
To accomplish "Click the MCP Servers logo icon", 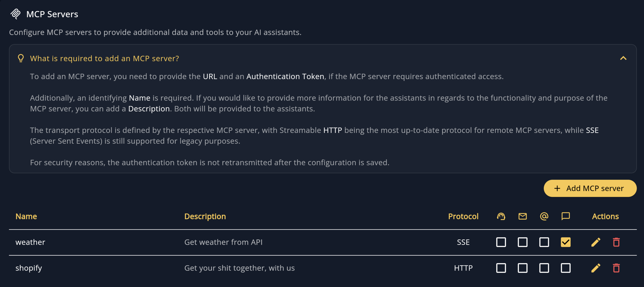I will (15, 14).
